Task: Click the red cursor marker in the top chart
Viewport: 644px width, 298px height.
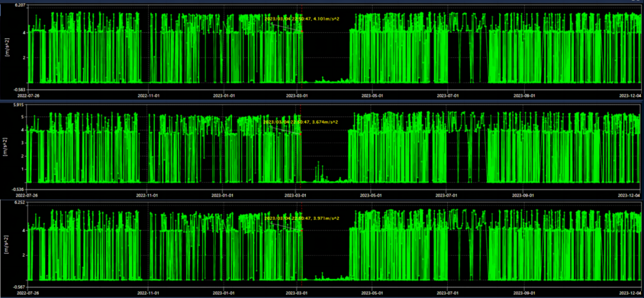Action: tap(302, 32)
